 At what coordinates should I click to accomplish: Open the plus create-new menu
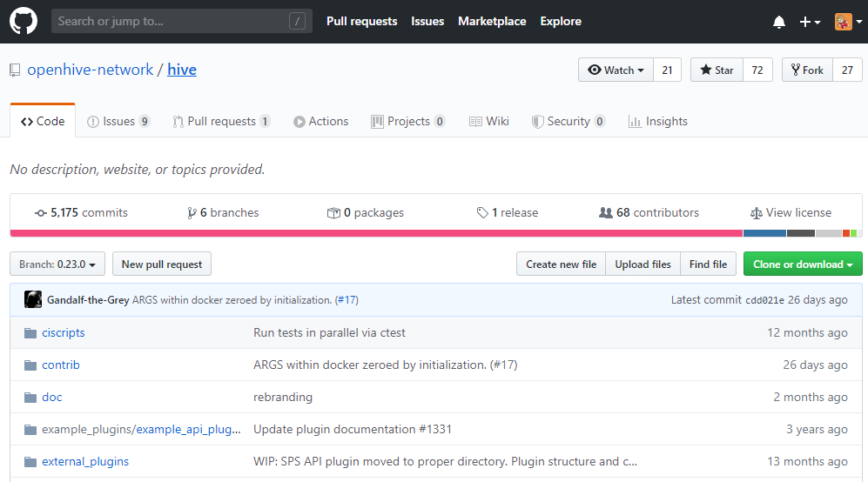tap(810, 22)
